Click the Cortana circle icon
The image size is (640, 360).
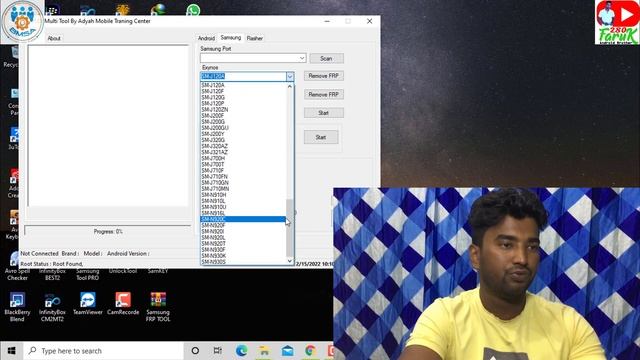pyautogui.click(x=195, y=351)
